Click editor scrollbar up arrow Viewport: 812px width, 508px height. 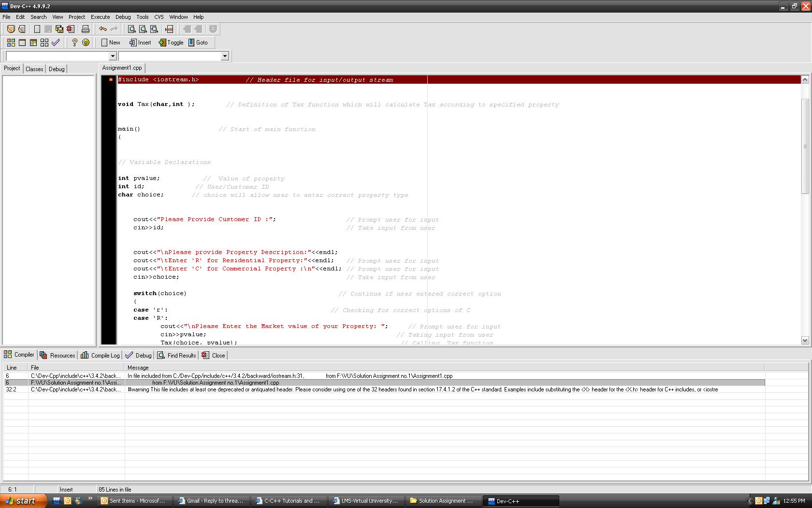pos(805,79)
